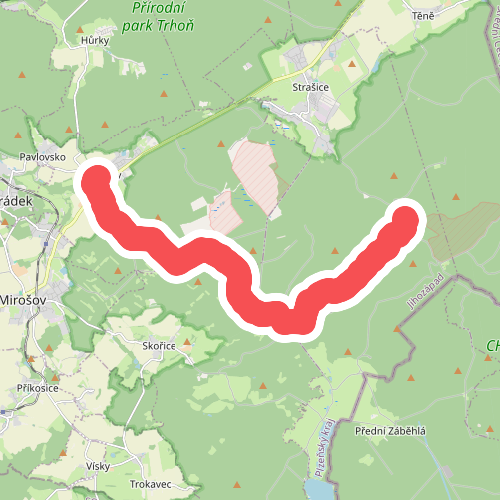Click the peak triangle above Hůrky label
Viewport: 500px width, 500px height.
pos(80,30)
